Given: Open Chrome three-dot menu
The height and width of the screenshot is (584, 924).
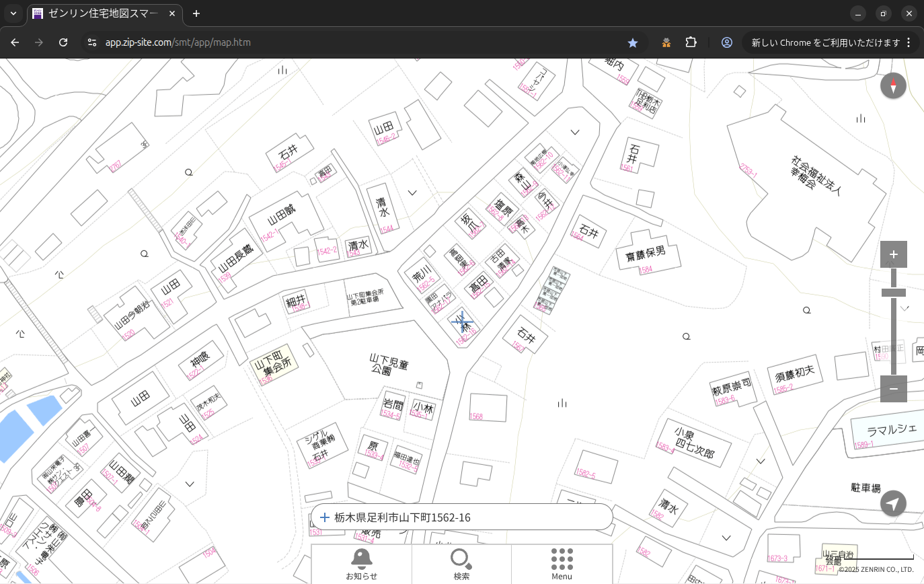Looking at the screenshot, I should click(909, 42).
